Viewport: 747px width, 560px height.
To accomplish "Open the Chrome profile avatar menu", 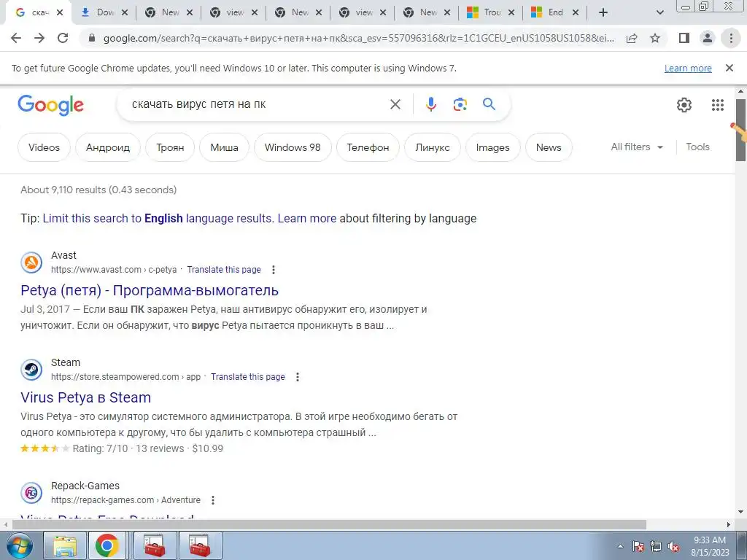I will (x=708, y=38).
